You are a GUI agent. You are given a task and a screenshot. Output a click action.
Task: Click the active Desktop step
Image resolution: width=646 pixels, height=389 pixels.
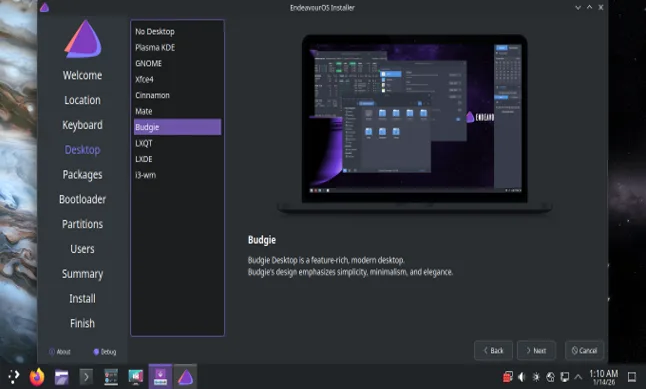coord(82,150)
